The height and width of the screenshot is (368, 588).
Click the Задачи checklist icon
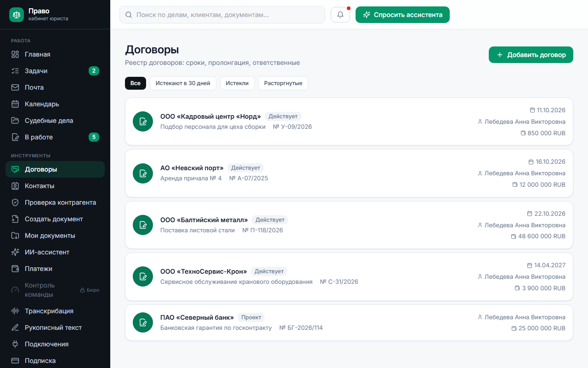click(x=15, y=71)
